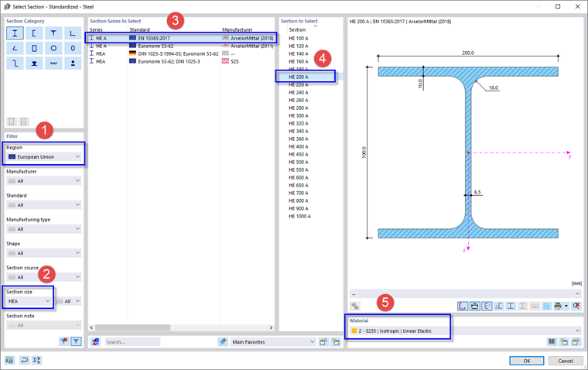The height and width of the screenshot is (370, 588).
Task: Create a new material icon
Action: point(563,341)
